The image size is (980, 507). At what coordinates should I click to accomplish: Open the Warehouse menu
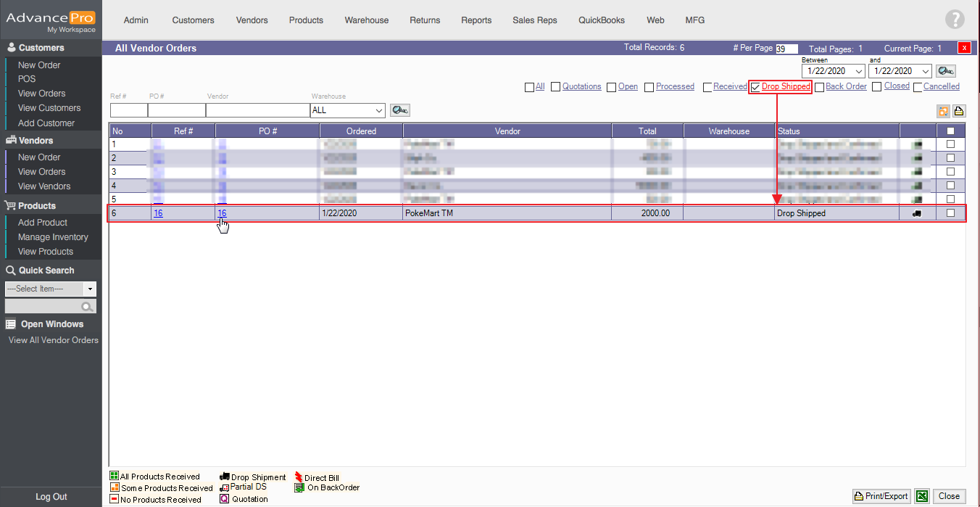366,20
